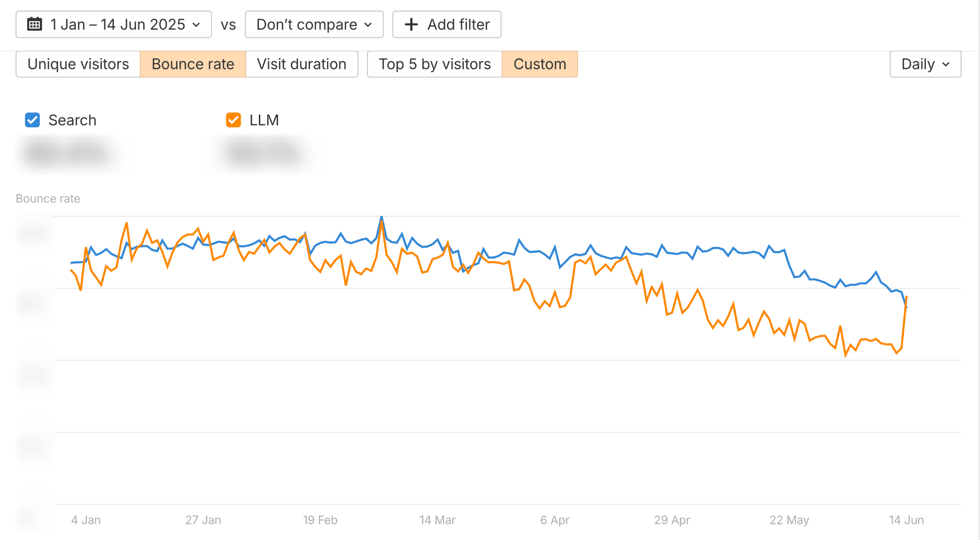The width and height of the screenshot is (980, 540).
Task: Click the blurred Search bounce rate value
Action: pyautogui.click(x=67, y=153)
